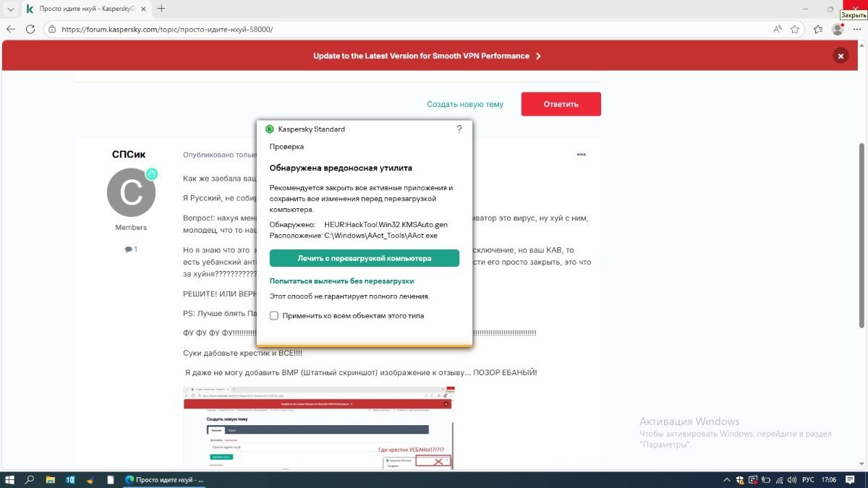
Task: Open tab actions chevron menu
Action: click(x=10, y=9)
